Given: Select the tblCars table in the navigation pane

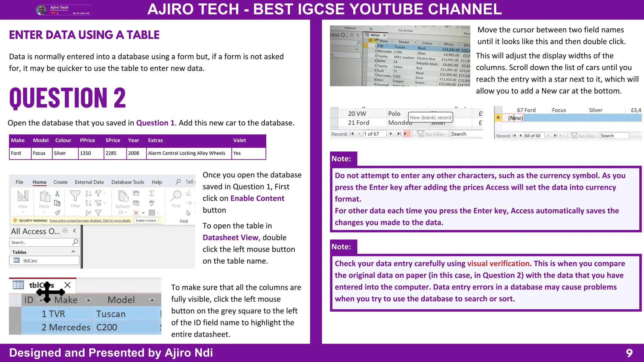Looking at the screenshot, I should 30,261.
